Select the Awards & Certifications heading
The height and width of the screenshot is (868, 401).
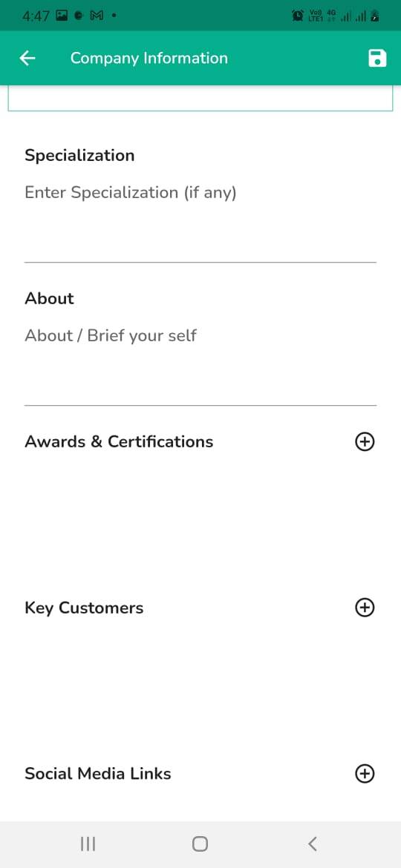click(x=119, y=441)
